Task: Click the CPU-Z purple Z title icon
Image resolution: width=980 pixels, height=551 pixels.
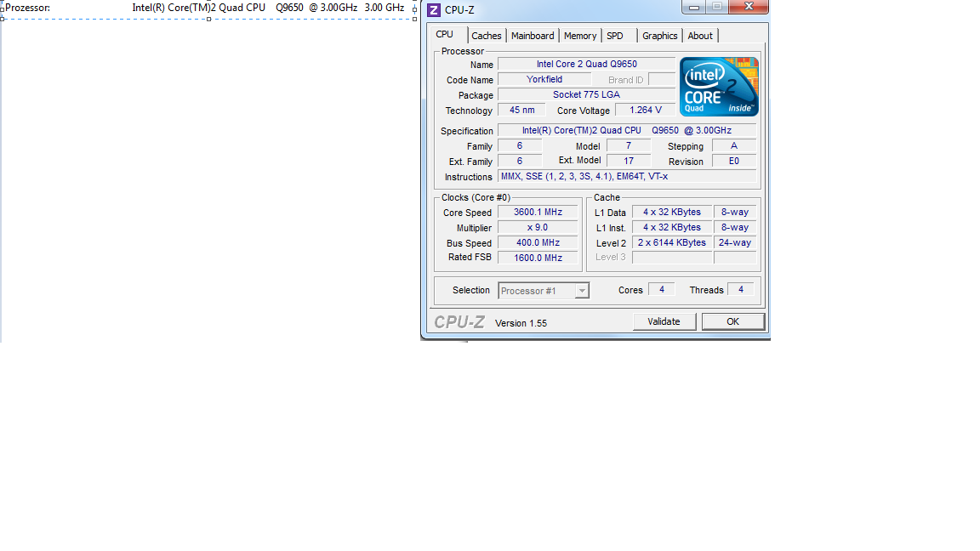Action: (x=433, y=10)
